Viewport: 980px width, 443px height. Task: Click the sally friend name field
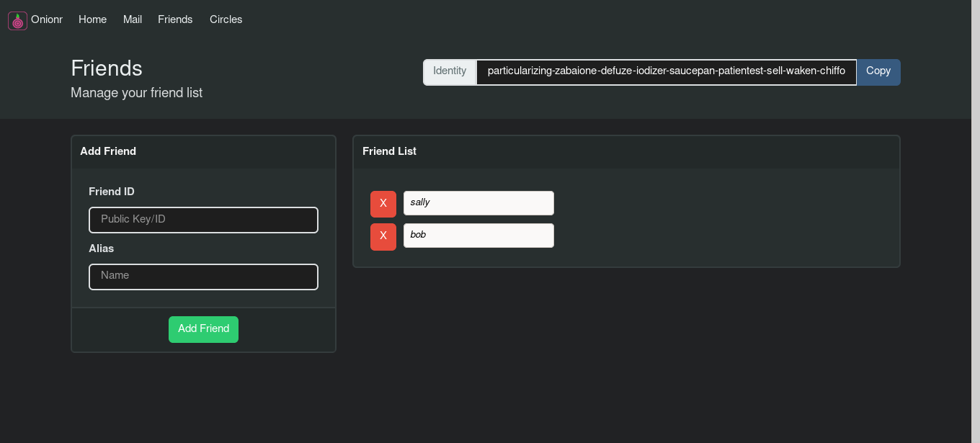pos(478,203)
